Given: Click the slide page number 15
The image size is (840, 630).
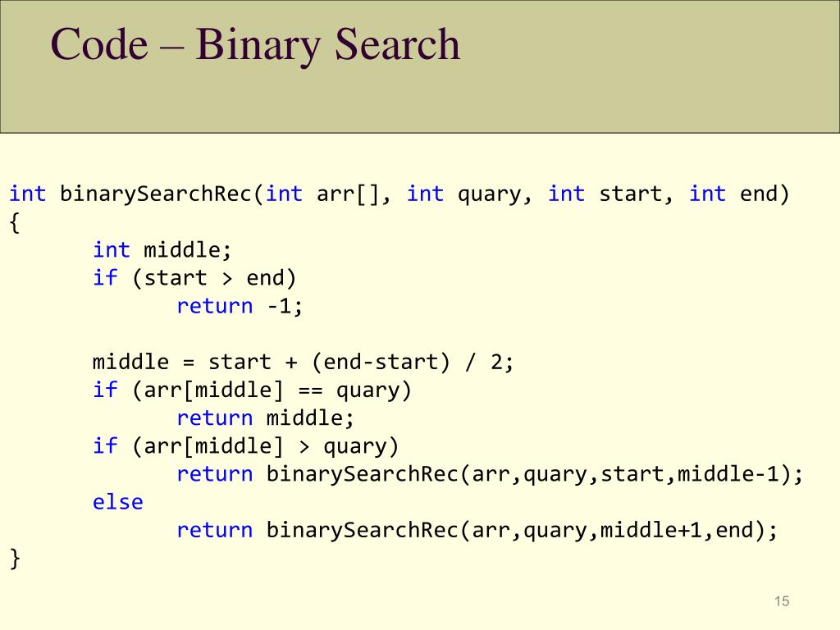Looking at the screenshot, I should point(782,601).
